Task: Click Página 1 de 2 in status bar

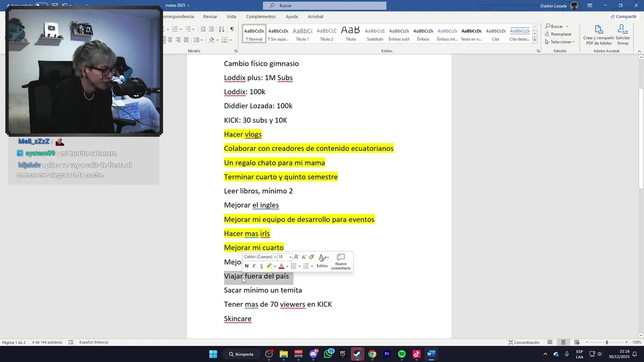Action: pyautogui.click(x=14, y=342)
